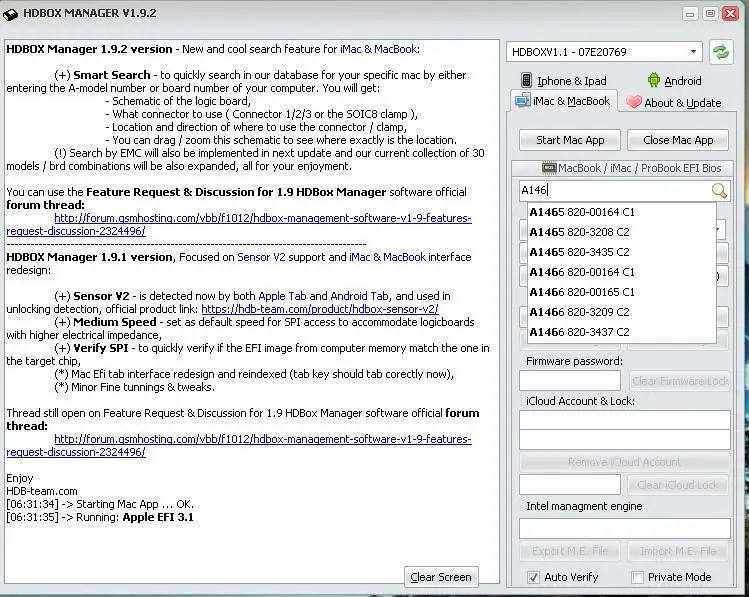Open the HDBOXV1.1 device dropdown

(x=604, y=52)
